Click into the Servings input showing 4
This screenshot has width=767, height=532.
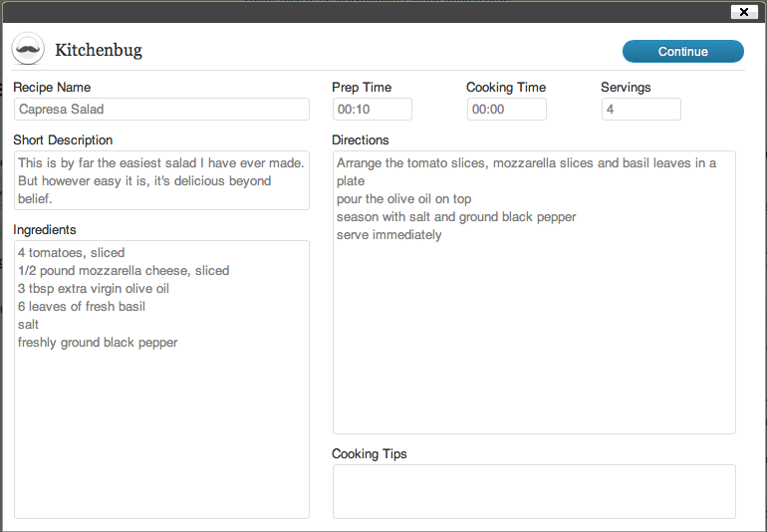click(x=641, y=110)
